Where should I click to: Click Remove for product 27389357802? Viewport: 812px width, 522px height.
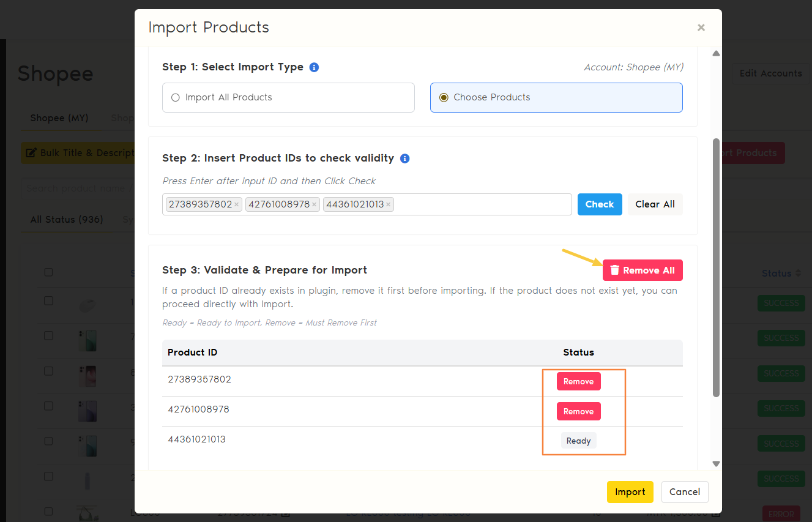coord(578,381)
